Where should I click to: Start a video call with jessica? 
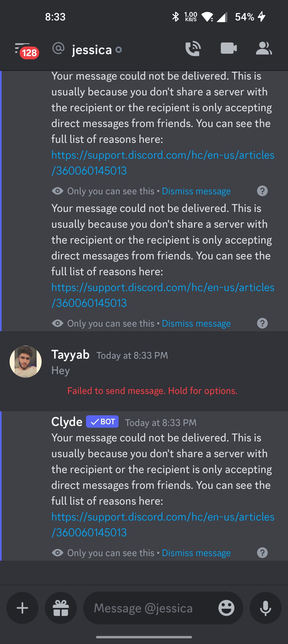[229, 48]
